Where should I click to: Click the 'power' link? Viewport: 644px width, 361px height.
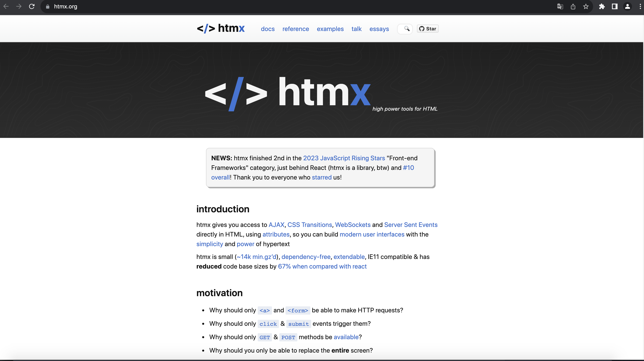245,244
